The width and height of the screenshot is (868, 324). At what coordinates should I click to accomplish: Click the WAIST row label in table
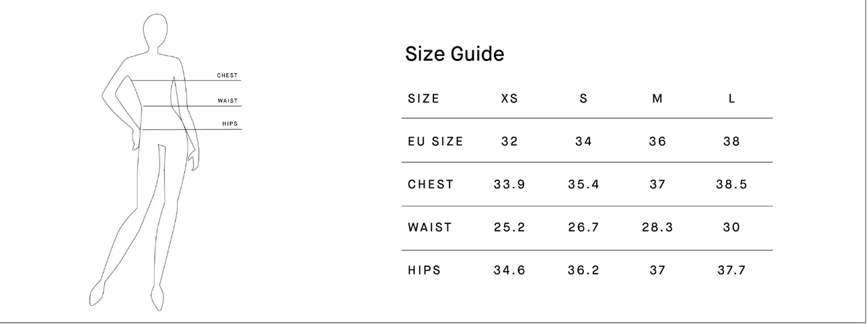[428, 228]
